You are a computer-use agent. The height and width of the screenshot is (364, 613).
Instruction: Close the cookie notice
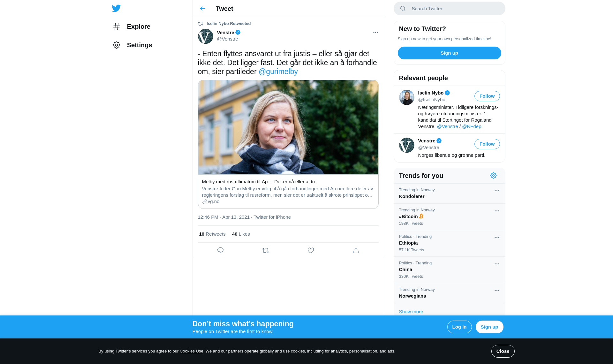tap(503, 351)
